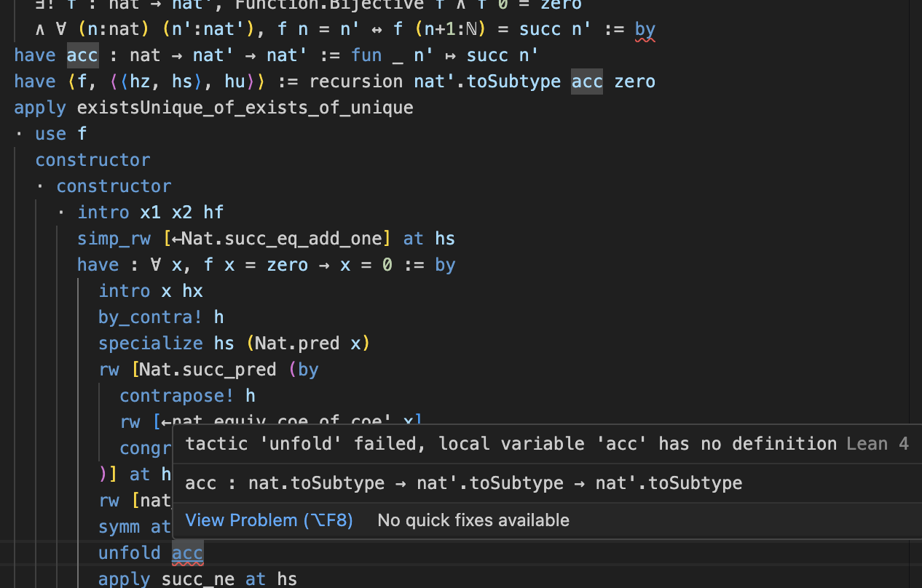The height and width of the screenshot is (588, 922).
Task: Place cursor on existsUnique_of_exists_of_unique
Action: [x=245, y=108]
